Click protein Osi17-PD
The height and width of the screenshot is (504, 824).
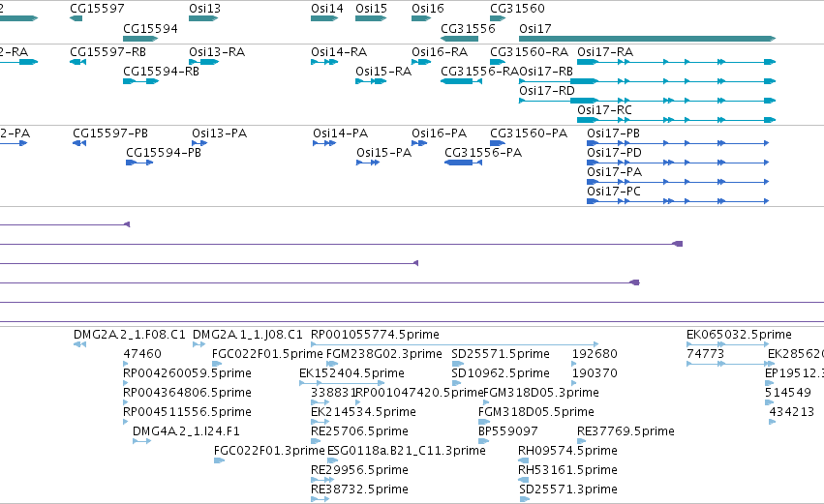614,152
